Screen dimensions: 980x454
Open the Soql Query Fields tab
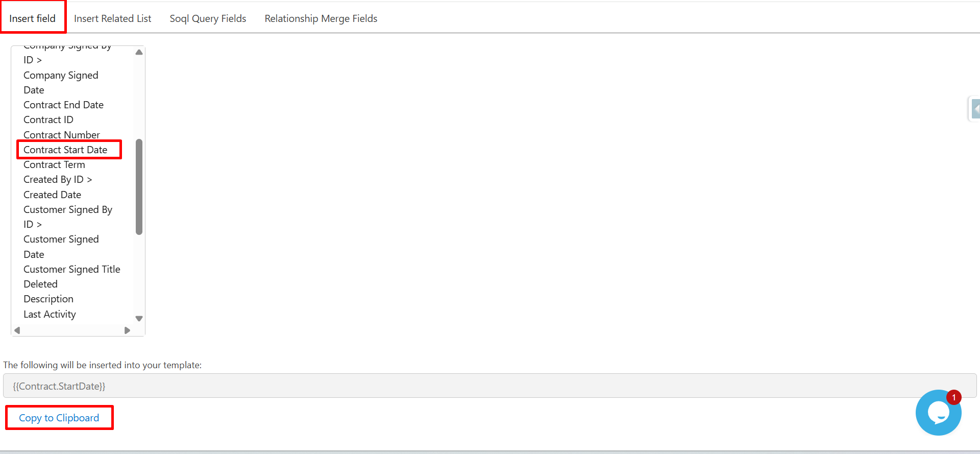(x=208, y=18)
